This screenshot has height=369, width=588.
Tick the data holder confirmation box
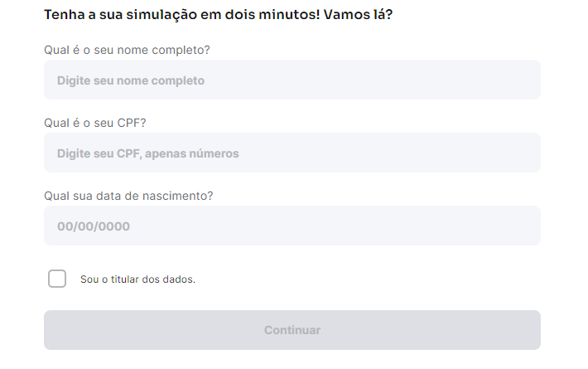click(x=57, y=279)
